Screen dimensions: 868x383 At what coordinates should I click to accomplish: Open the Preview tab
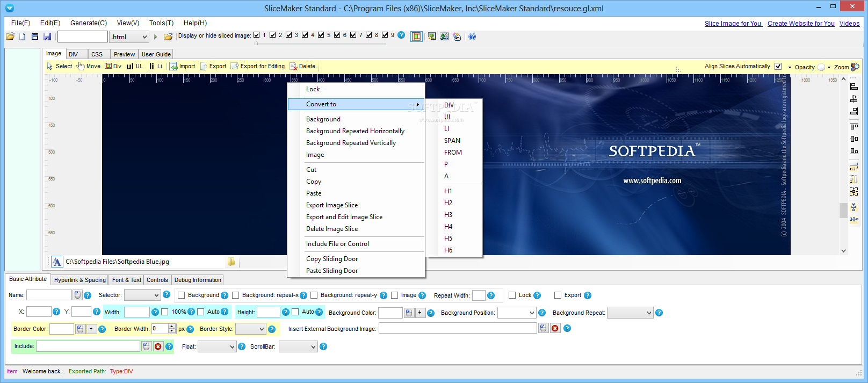[x=125, y=54]
